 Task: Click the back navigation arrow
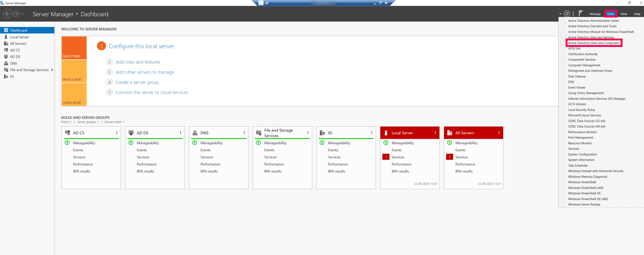[8, 14]
